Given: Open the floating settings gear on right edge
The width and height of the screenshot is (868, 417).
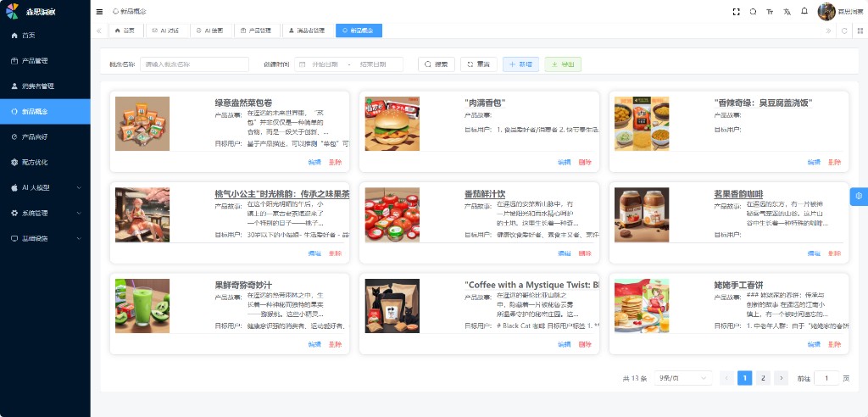Looking at the screenshot, I should pyautogui.click(x=859, y=196).
